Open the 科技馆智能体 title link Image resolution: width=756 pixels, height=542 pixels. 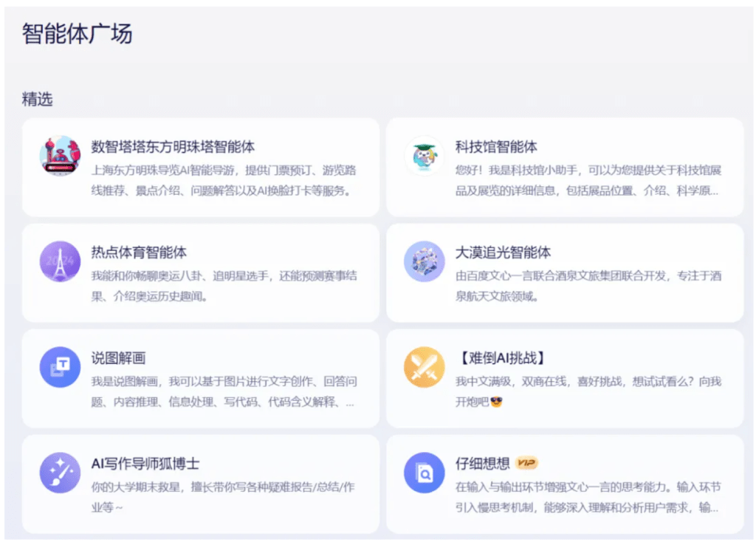pos(496,147)
